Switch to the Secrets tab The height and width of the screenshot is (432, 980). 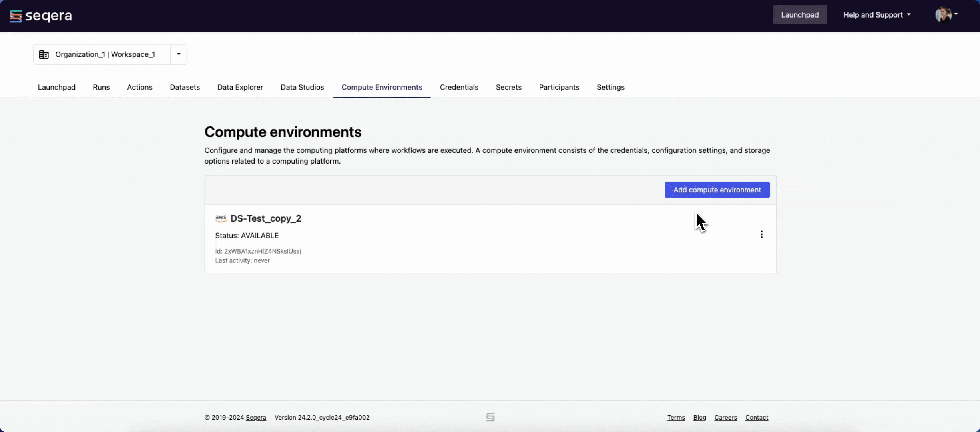coord(508,87)
